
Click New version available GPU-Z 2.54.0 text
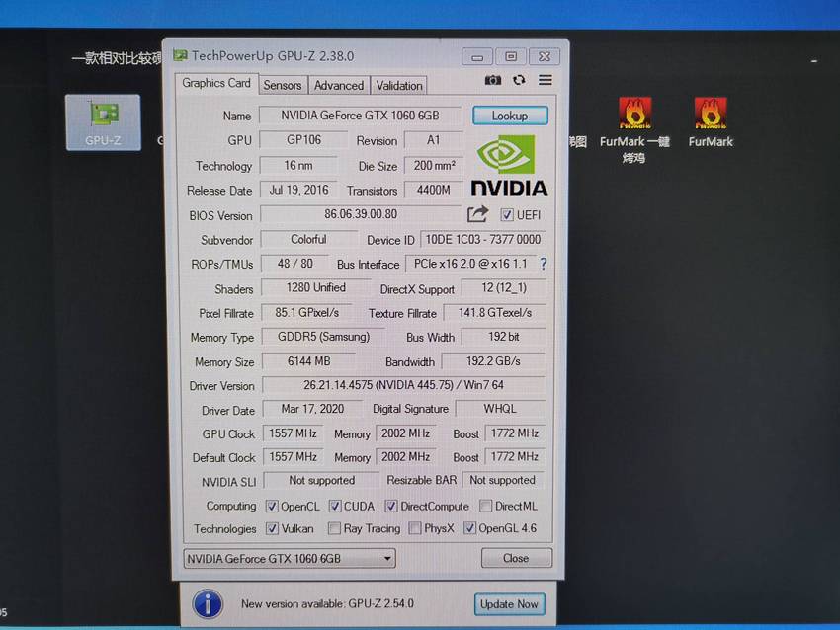(x=327, y=604)
